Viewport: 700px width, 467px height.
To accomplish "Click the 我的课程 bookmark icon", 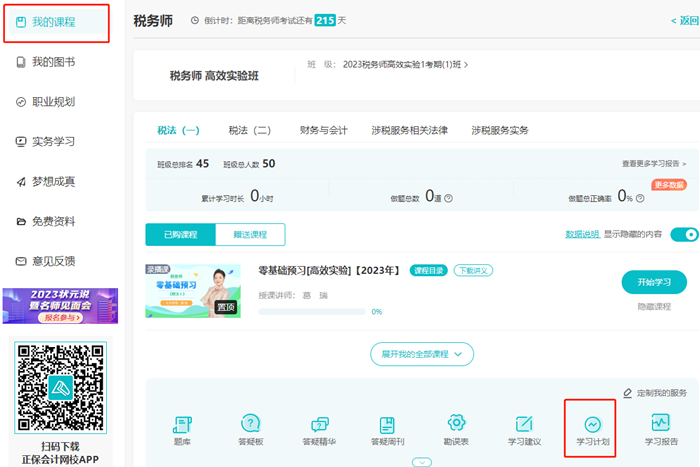I will 21,22.
